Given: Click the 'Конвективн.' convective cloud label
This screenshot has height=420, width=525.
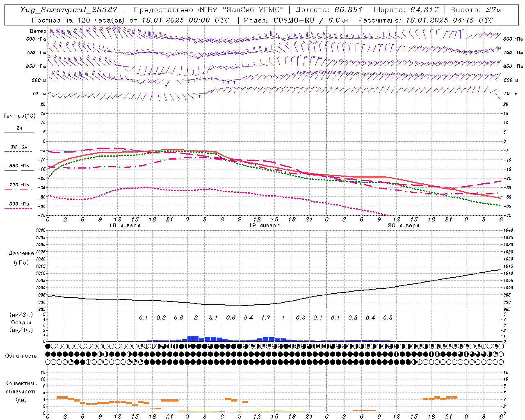Looking at the screenshot, I should pyautogui.click(x=21, y=383).
